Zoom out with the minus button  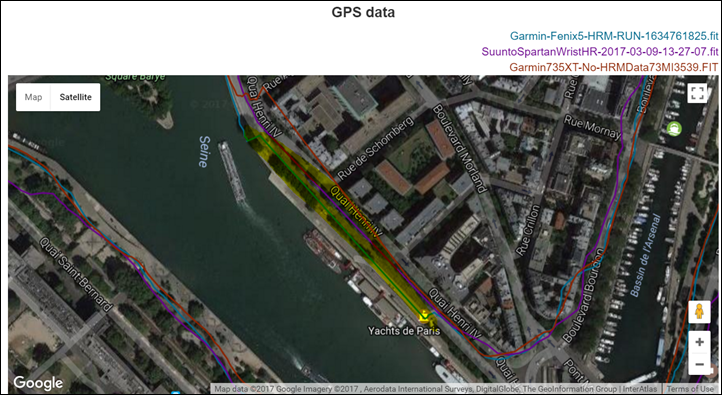[x=699, y=364]
